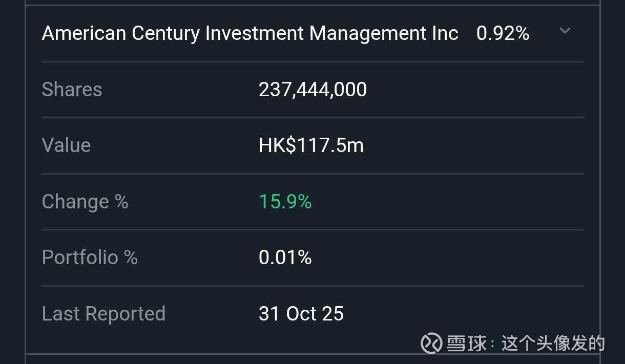Select the green 15.9% change figure
Image resolution: width=625 pixels, height=364 pixels.
(x=285, y=202)
